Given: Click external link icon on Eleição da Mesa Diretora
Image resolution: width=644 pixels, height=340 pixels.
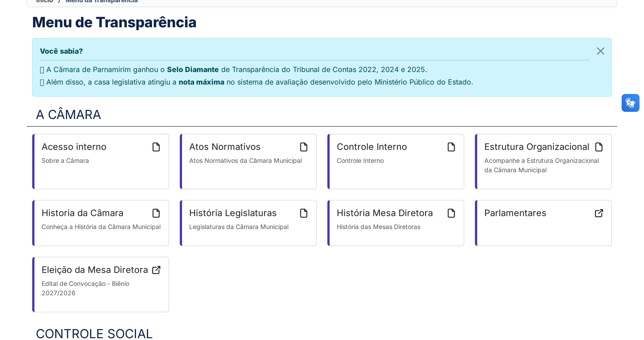Looking at the screenshot, I should [x=156, y=270].
